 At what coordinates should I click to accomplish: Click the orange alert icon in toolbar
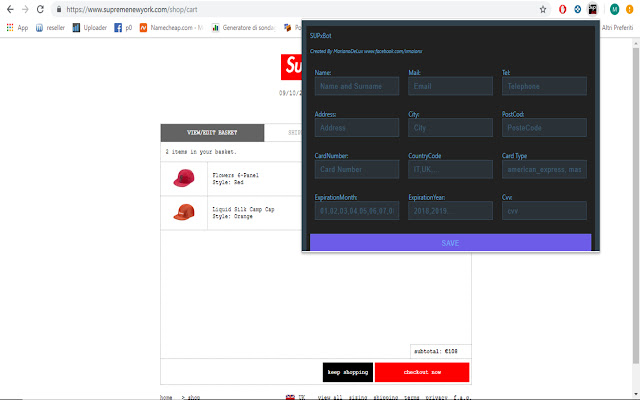(x=629, y=9)
